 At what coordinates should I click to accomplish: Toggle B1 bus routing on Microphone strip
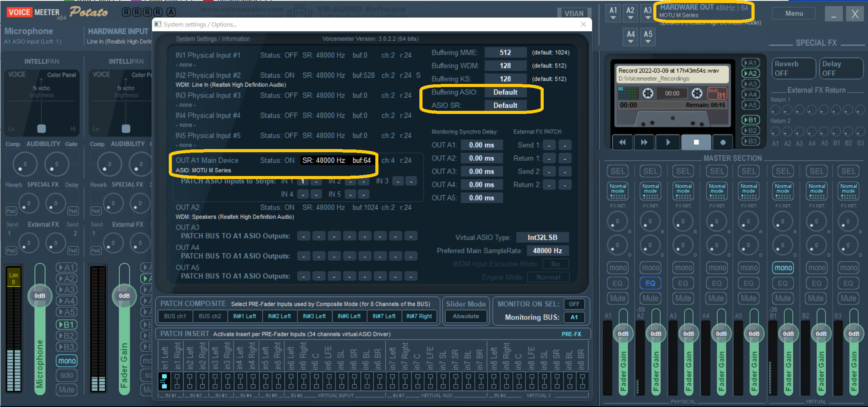tap(66, 325)
